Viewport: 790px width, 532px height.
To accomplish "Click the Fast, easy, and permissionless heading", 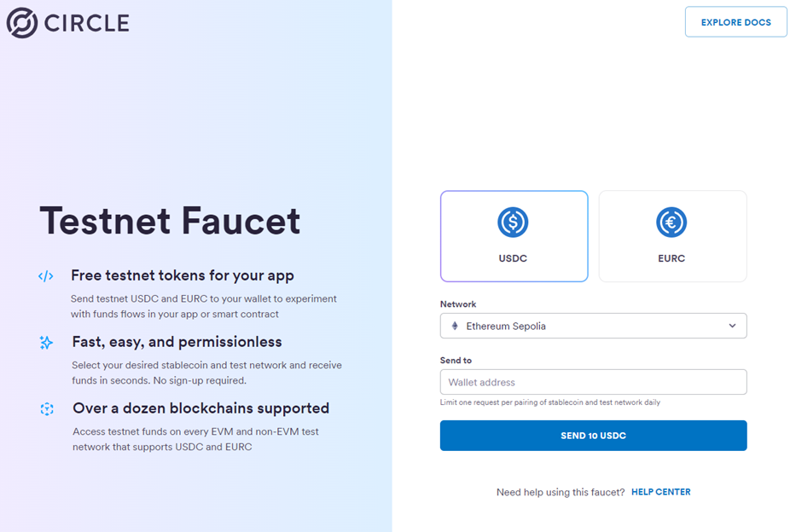I will point(177,342).
